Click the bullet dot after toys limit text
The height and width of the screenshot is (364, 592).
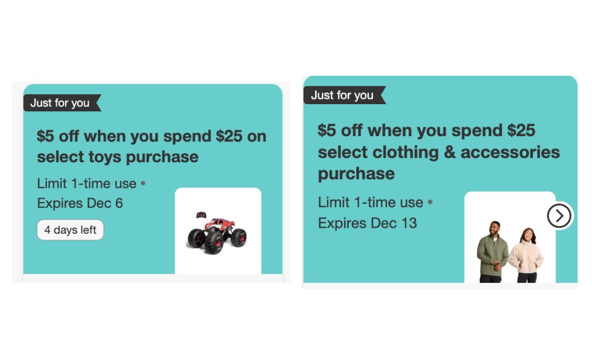[x=143, y=183]
